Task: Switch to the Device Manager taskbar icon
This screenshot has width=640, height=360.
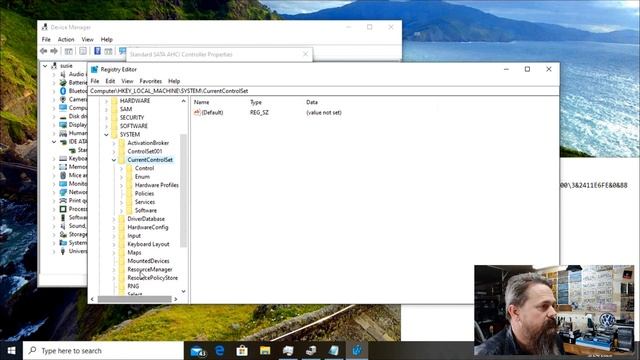Action: click(311, 351)
